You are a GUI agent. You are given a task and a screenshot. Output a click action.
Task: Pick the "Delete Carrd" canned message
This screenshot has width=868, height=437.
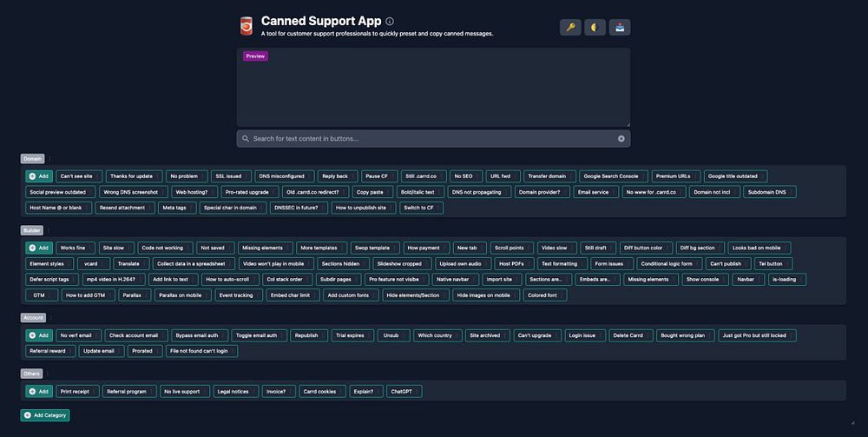pos(631,335)
